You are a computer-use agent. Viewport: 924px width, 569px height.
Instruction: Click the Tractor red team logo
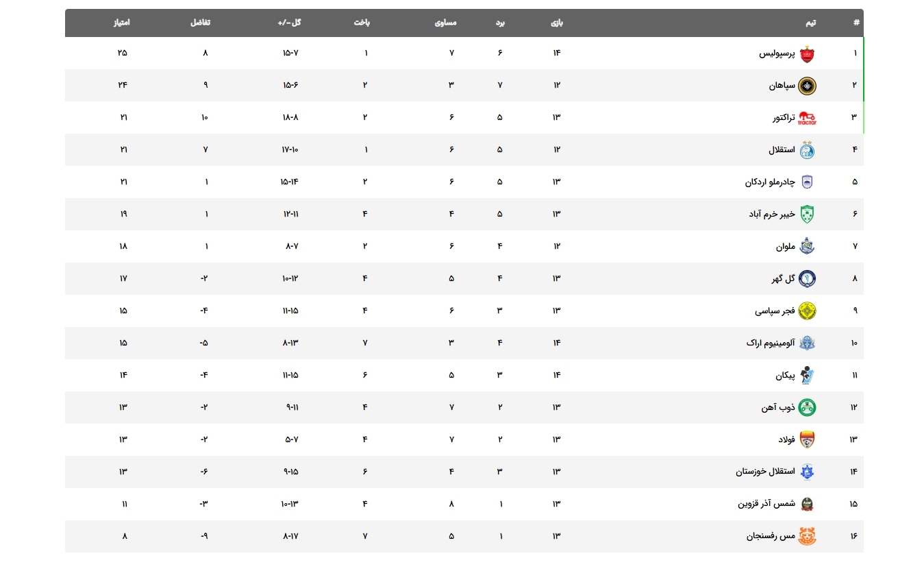[808, 118]
